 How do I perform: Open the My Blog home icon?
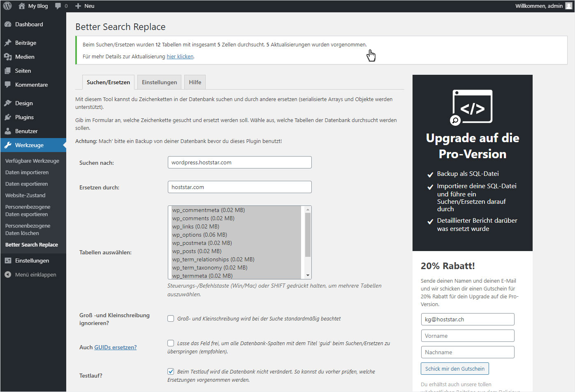pyautogui.click(x=22, y=6)
